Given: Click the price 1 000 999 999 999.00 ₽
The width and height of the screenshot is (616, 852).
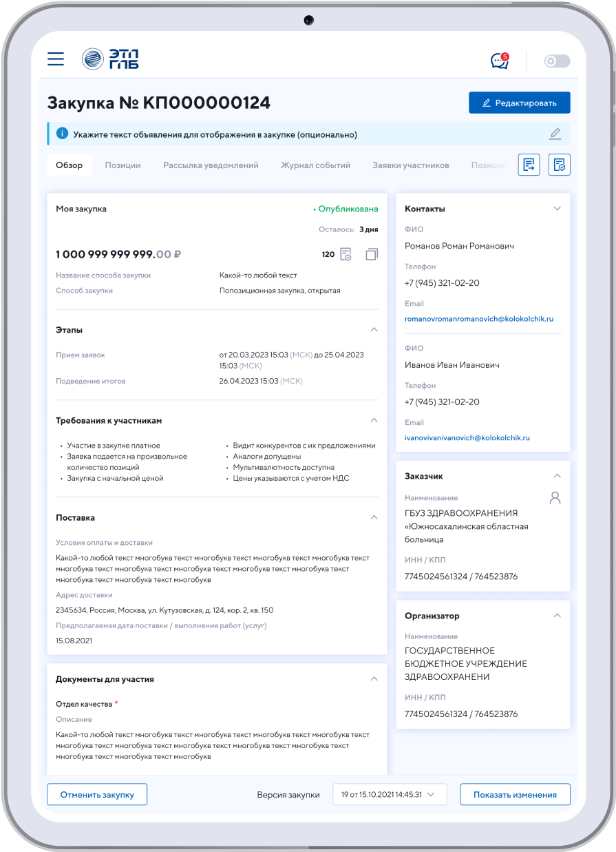Looking at the screenshot, I should coord(118,254).
